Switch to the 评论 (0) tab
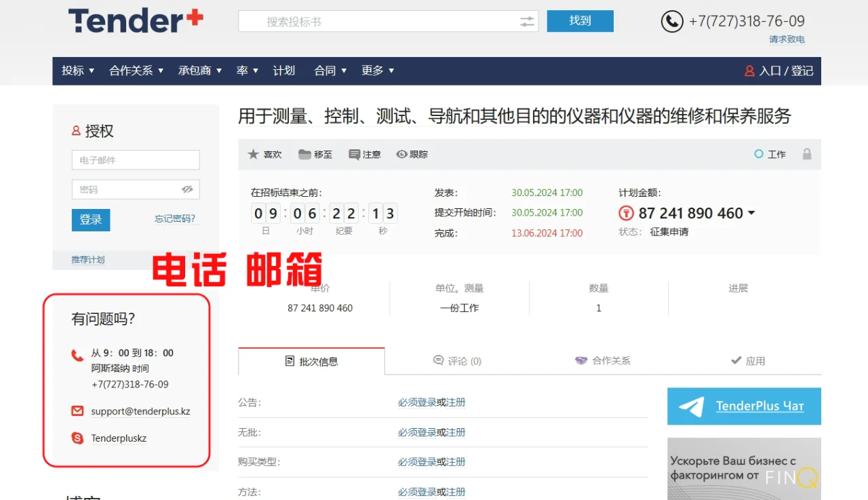The width and height of the screenshot is (868, 500). click(458, 361)
